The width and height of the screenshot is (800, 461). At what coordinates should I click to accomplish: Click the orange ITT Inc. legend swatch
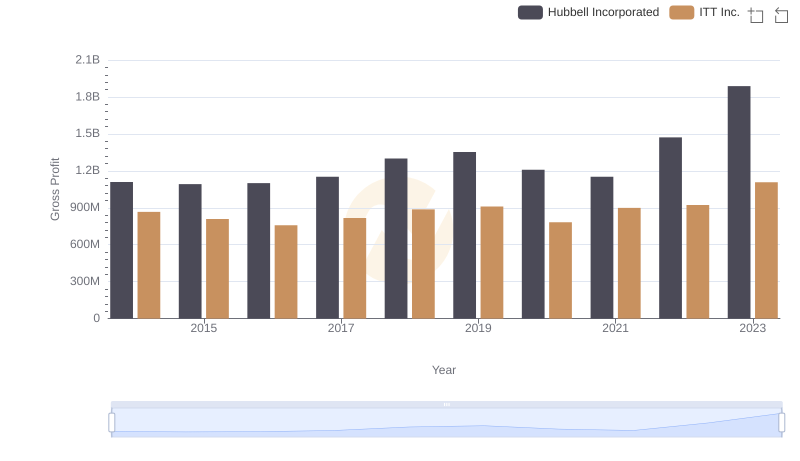coord(682,12)
